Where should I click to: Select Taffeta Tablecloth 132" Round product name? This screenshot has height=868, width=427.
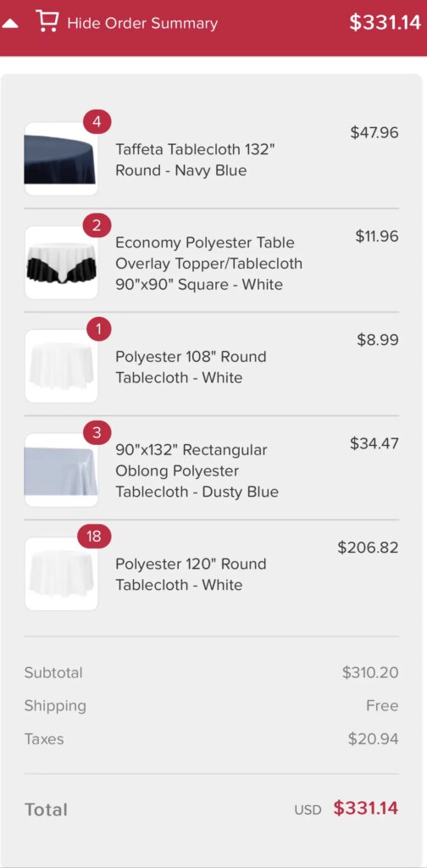tap(195, 159)
